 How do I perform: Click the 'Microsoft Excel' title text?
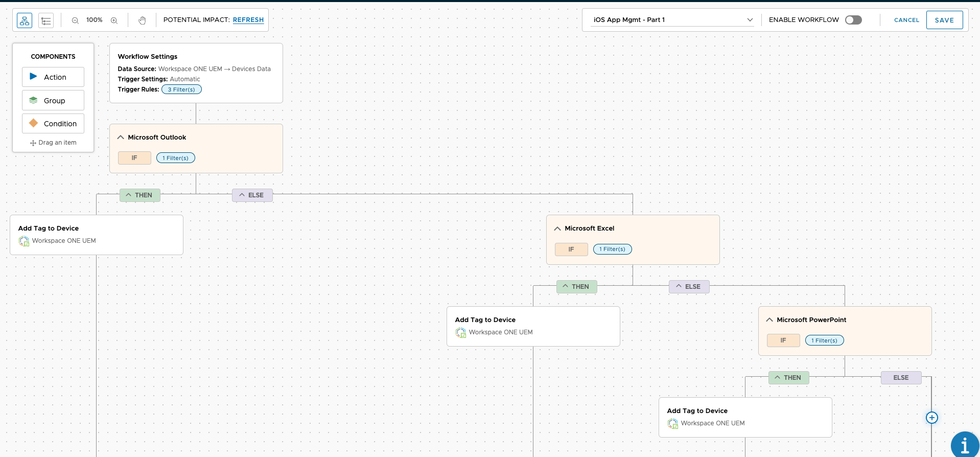pyautogui.click(x=590, y=228)
